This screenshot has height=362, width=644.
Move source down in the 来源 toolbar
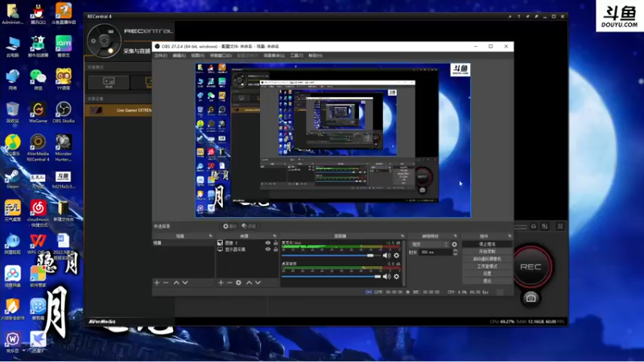(x=258, y=282)
